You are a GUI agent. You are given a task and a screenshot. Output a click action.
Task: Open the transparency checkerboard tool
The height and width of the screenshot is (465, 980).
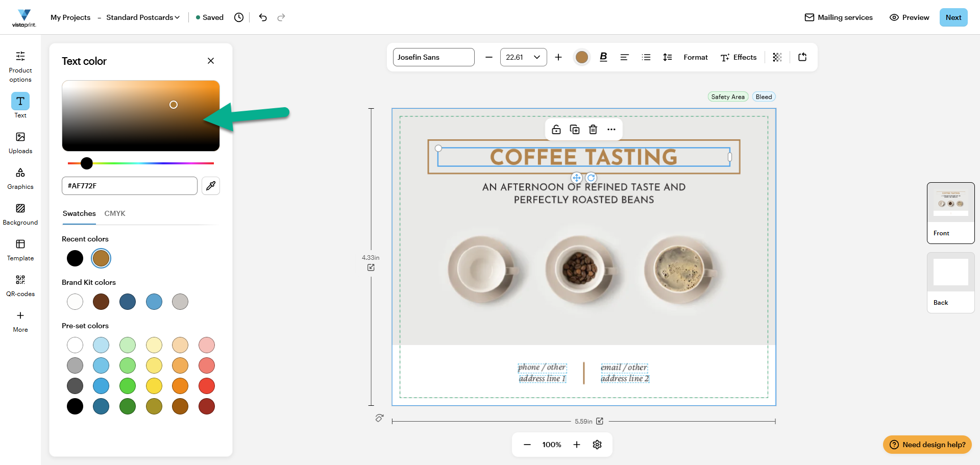[x=777, y=57]
